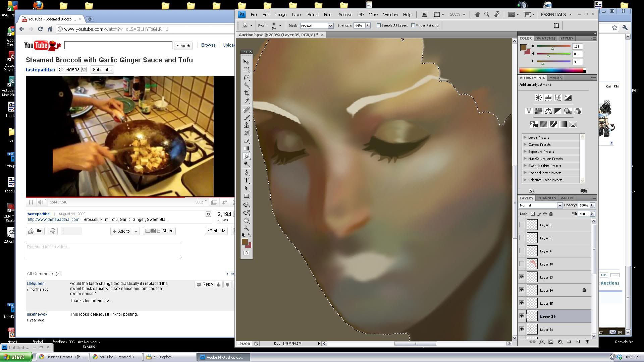This screenshot has width=644, height=362.
Task: Click YouTube Subscribe button
Action: [x=102, y=70]
